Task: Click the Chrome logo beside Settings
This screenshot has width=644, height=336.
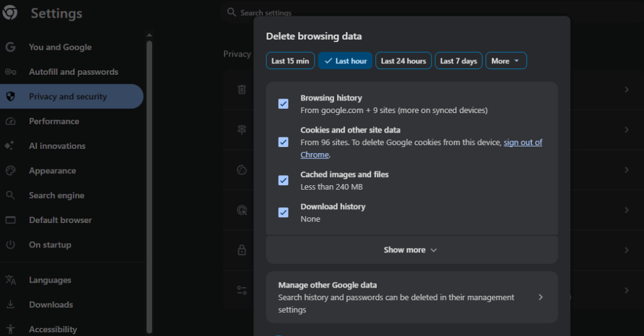Action: tap(10, 13)
